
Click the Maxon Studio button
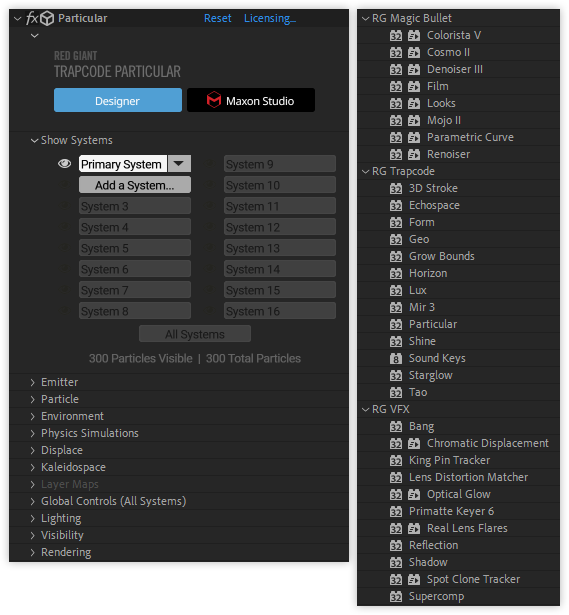coord(251,100)
